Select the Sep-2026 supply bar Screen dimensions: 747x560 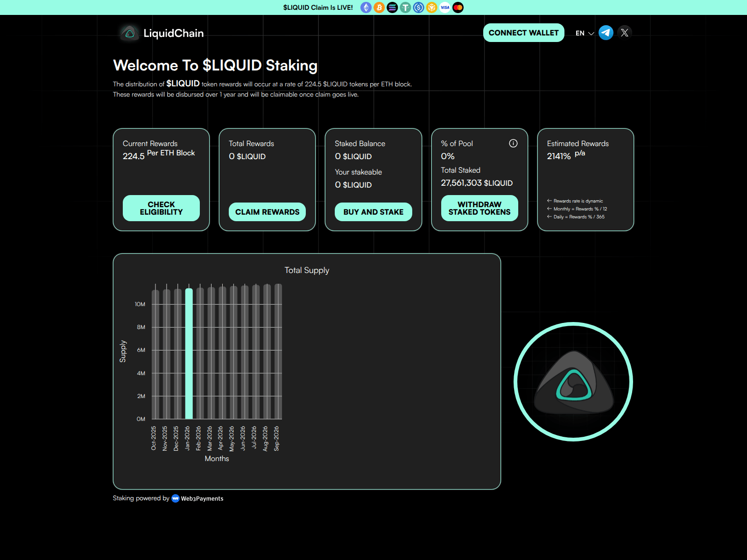click(x=278, y=351)
